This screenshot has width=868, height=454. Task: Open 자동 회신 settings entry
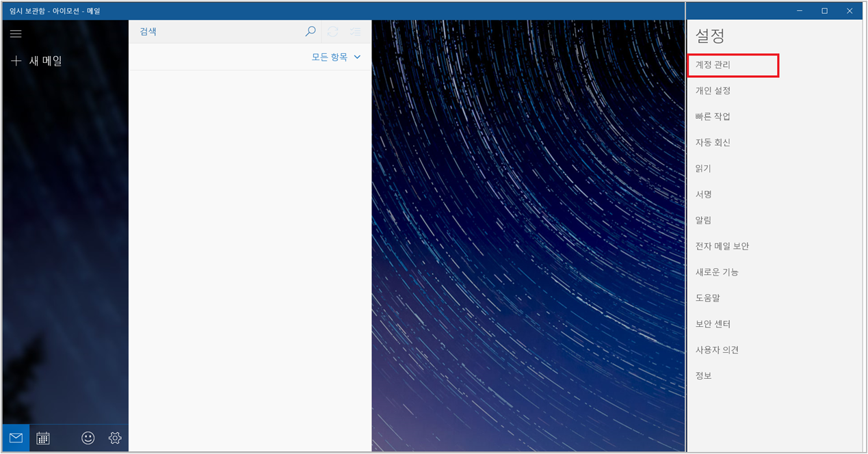click(x=713, y=143)
